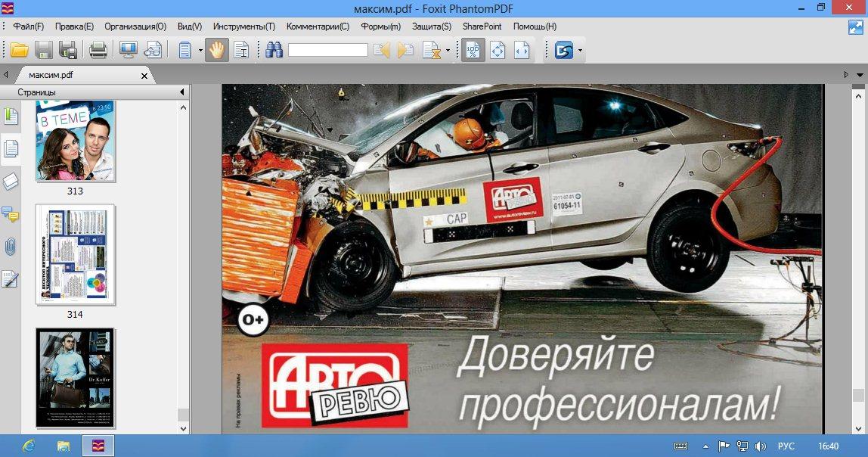Click the document scroll up arrow
Viewport: 868px width, 457px height.
(859, 95)
